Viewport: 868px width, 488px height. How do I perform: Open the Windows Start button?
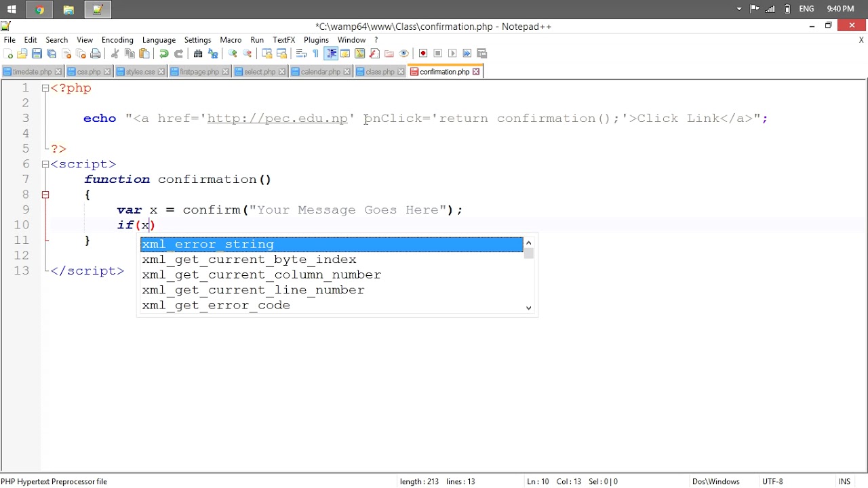(12, 9)
